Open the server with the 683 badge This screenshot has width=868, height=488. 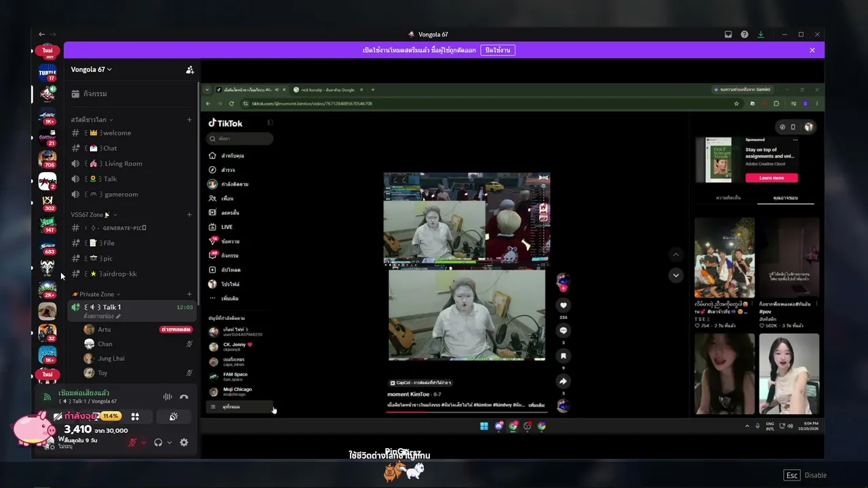[x=47, y=246]
